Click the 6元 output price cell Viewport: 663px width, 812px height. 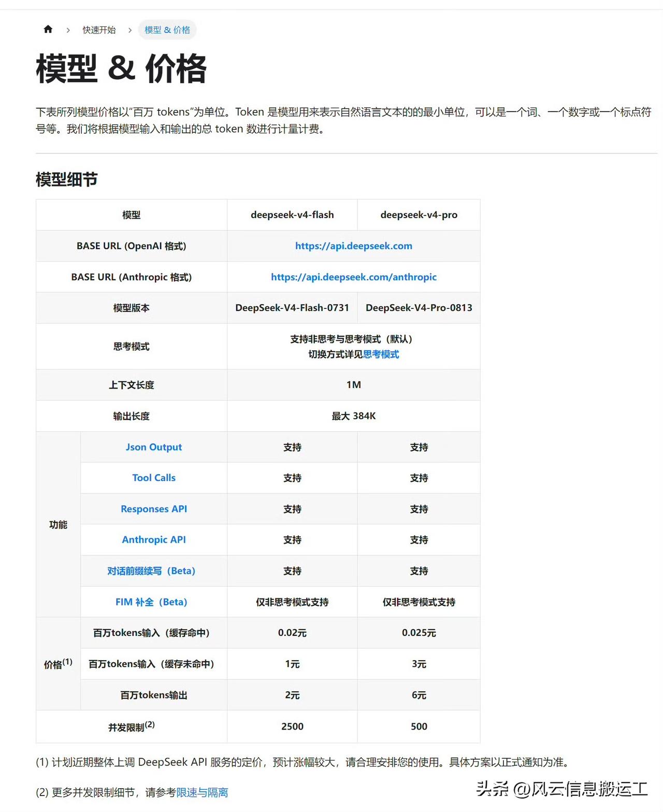coord(419,695)
